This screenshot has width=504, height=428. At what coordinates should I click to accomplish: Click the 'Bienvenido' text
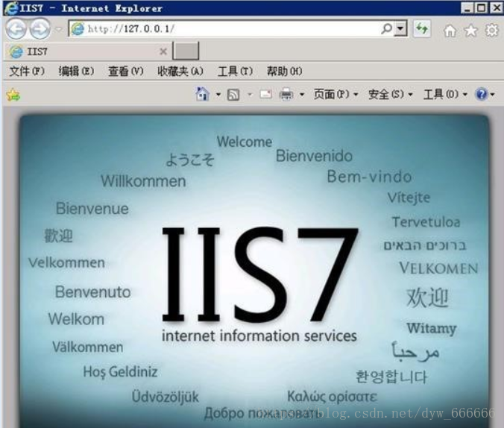coord(314,156)
